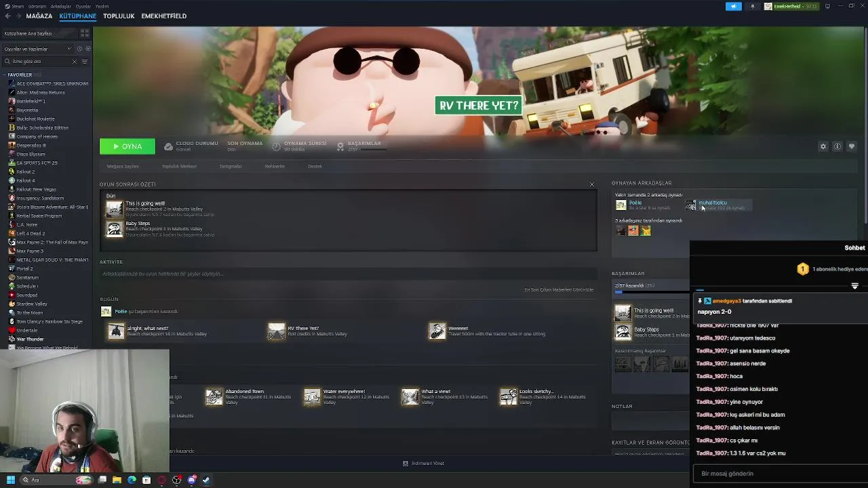Open the notifications bell icon
Viewport: 868px width, 488px height.
point(753,6)
